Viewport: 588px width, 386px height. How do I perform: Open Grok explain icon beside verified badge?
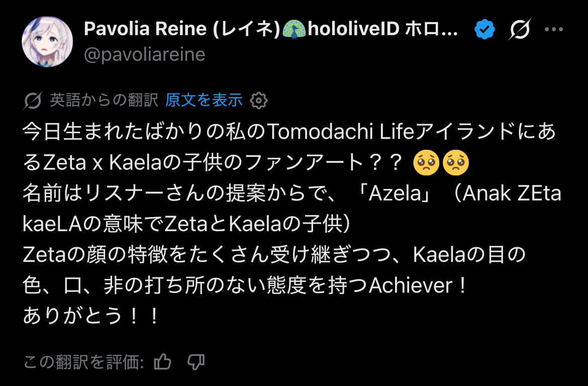[520, 29]
